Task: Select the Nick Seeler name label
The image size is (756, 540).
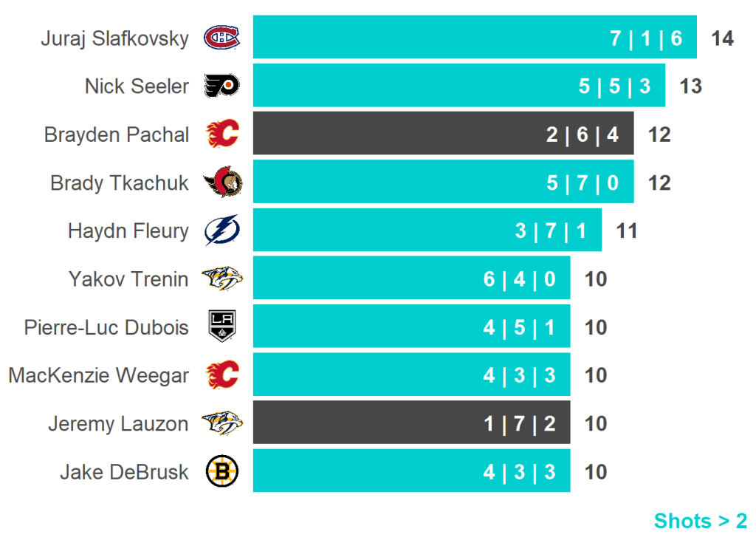Action: click(x=137, y=86)
